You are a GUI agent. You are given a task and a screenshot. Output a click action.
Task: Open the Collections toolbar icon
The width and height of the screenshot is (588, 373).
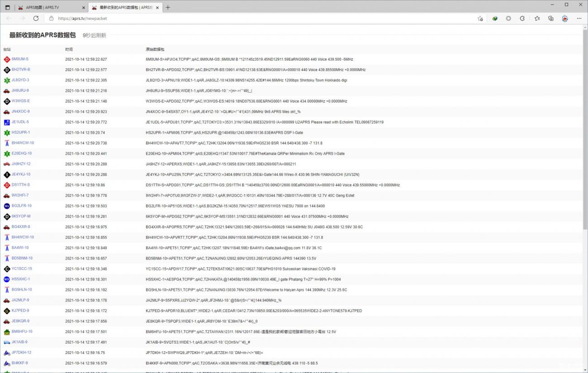coord(551,19)
